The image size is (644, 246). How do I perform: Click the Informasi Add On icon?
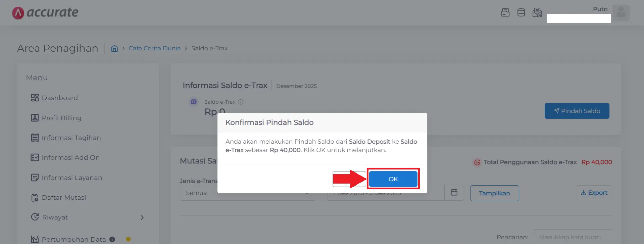tap(35, 157)
